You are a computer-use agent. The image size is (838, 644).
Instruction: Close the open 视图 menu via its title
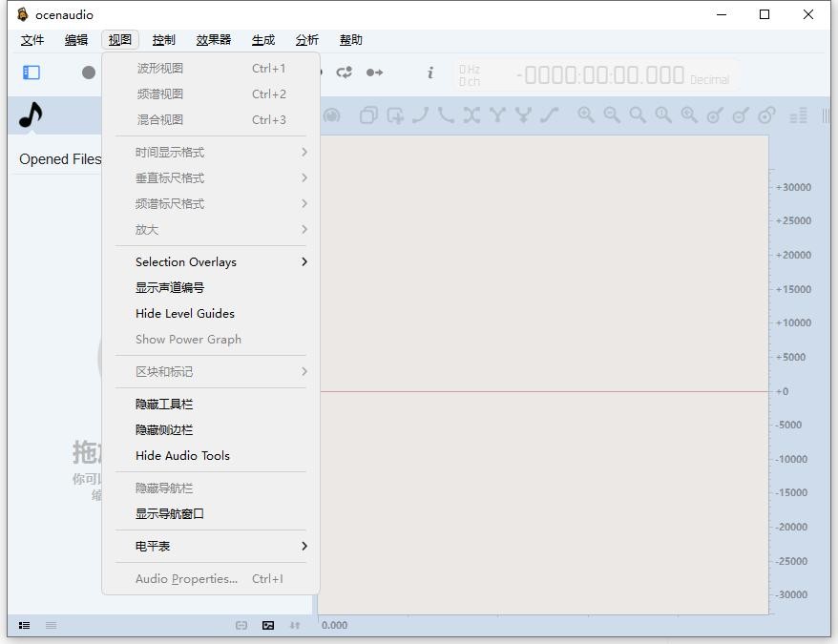pyautogui.click(x=119, y=40)
